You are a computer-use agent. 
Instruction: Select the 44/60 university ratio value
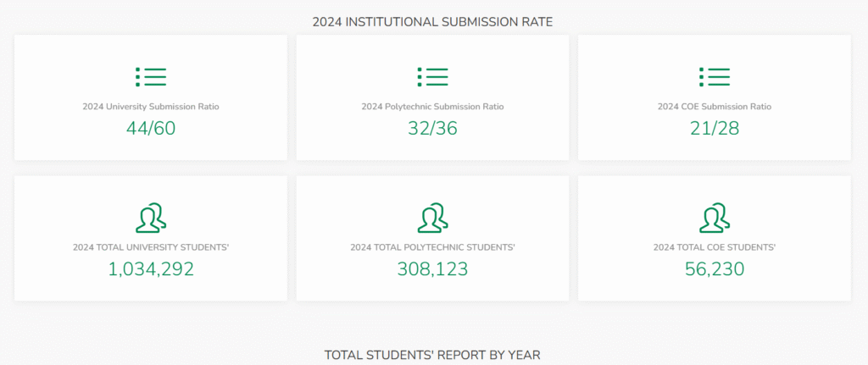(x=151, y=129)
